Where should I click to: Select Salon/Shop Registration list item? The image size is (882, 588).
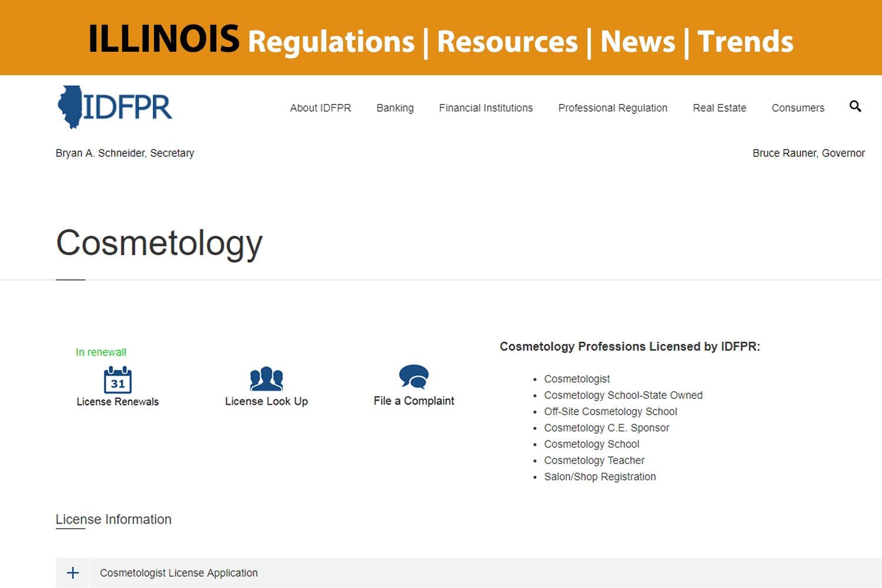[x=600, y=477]
